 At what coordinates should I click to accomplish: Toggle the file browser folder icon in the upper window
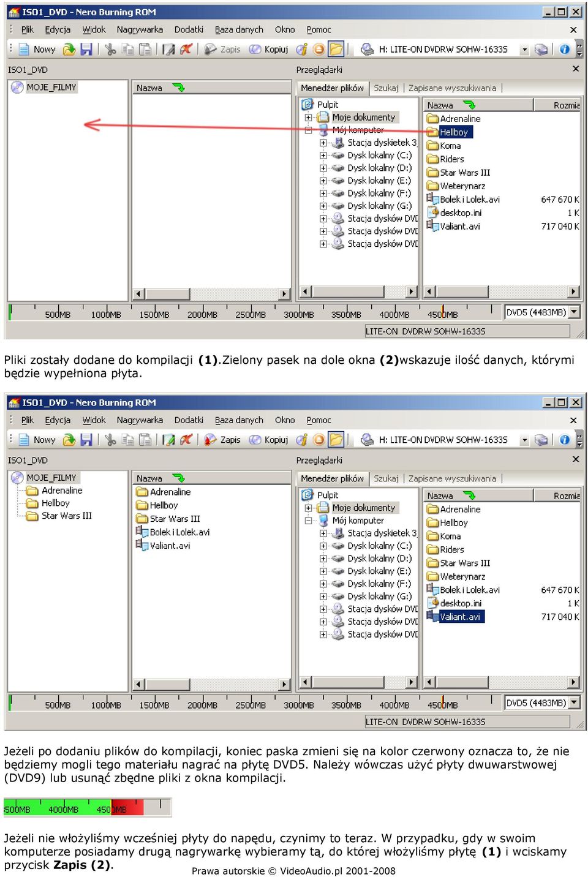tap(336, 50)
